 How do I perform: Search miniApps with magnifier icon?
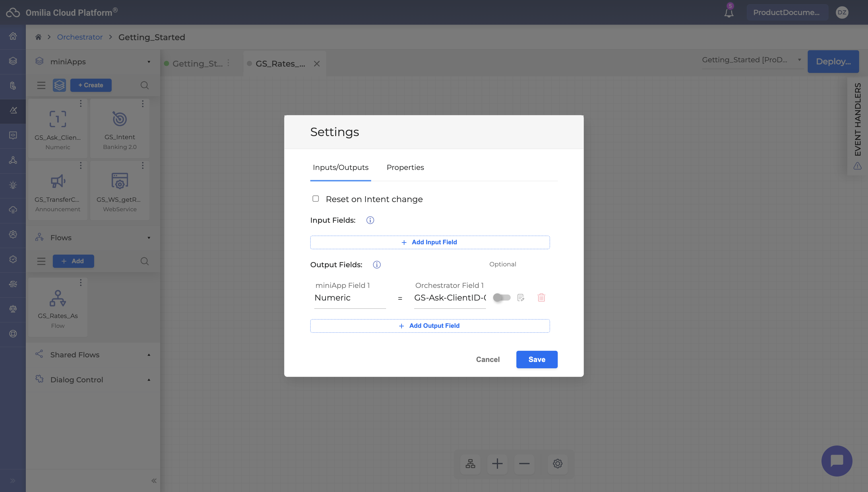click(144, 85)
